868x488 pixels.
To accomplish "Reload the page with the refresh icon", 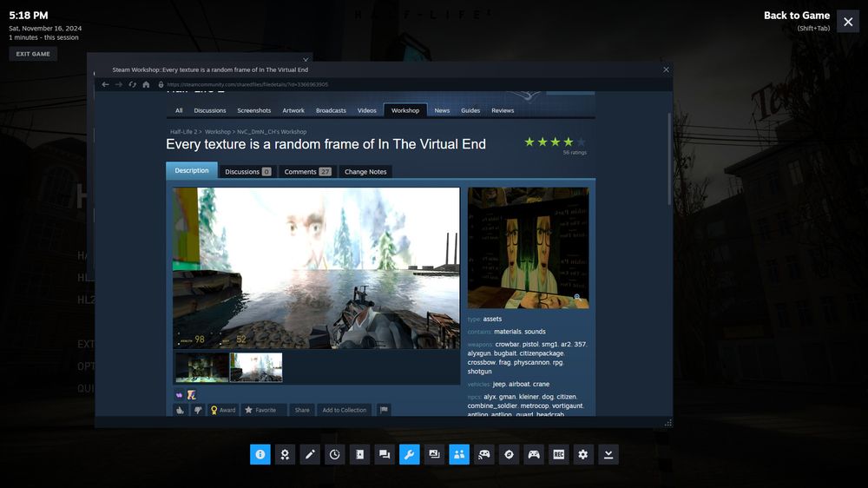I will 132,84.
